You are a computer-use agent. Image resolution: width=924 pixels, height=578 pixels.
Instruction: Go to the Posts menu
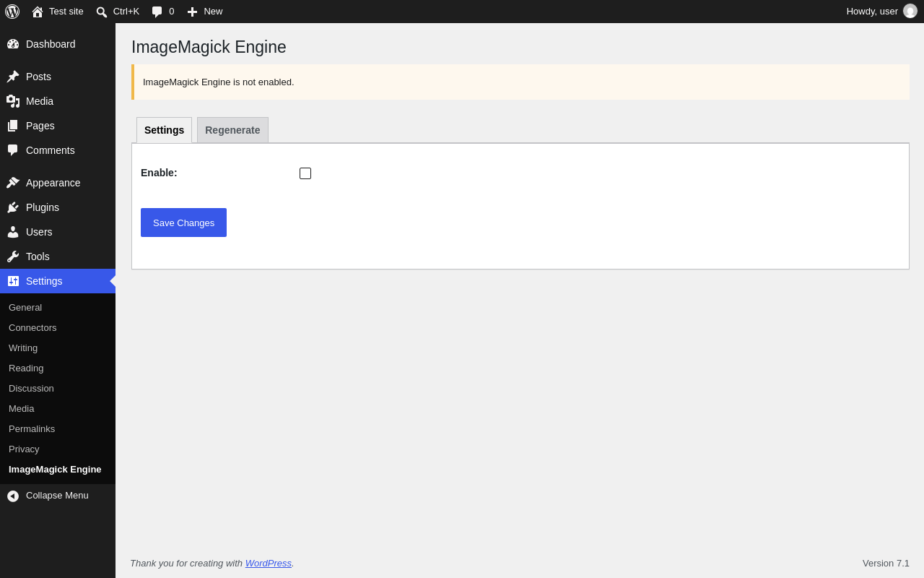pyautogui.click(x=58, y=77)
